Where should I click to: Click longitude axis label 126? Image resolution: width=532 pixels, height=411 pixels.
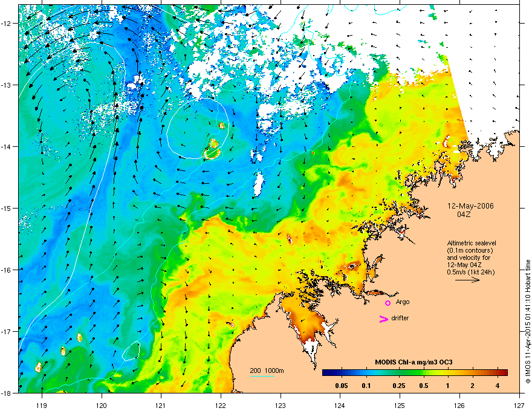coord(459,405)
